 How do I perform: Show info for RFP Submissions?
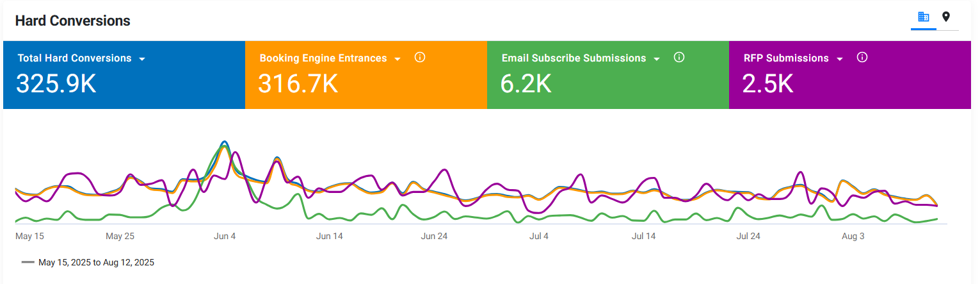(862, 57)
